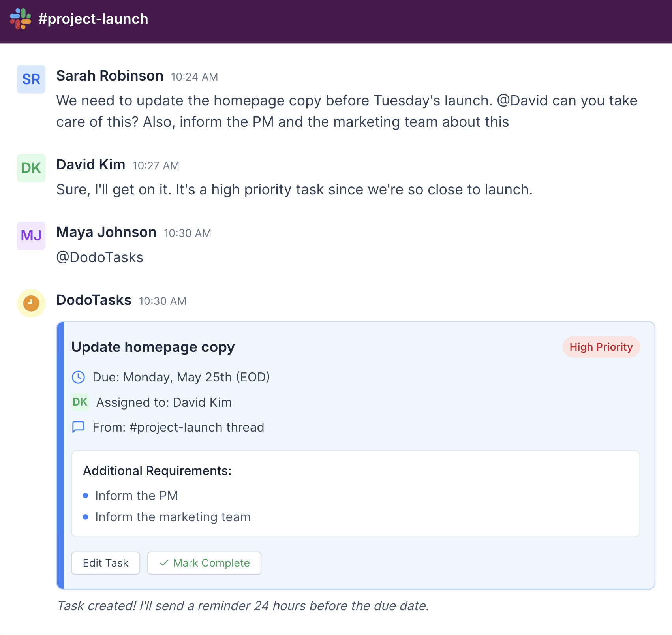
Task: Click the Slack logo icon
Action: (21, 19)
